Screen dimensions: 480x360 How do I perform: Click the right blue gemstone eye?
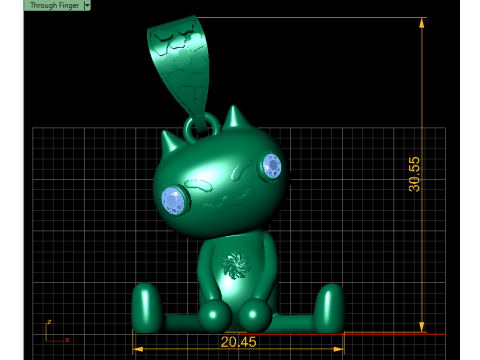pos(272,166)
